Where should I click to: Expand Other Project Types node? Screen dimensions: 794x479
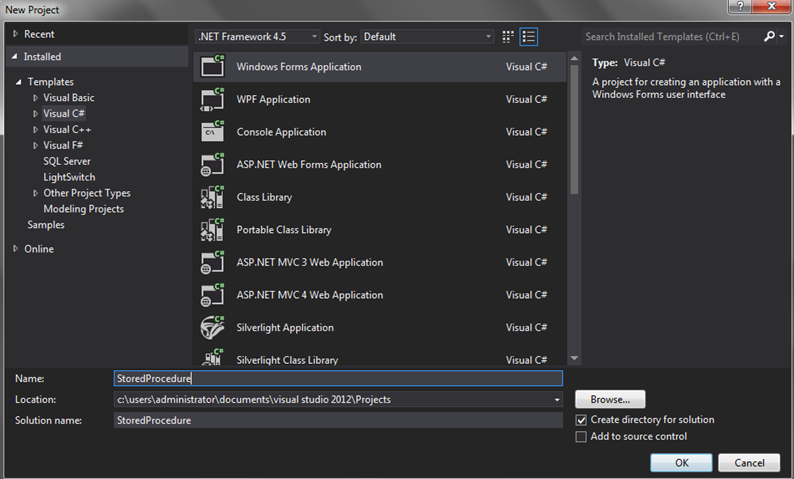[35, 193]
